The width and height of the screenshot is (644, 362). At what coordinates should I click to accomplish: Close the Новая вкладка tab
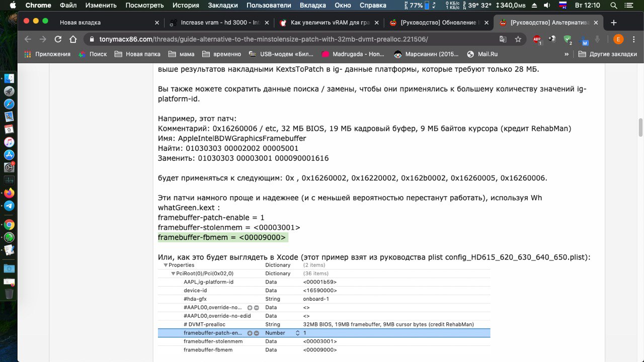tap(157, 23)
